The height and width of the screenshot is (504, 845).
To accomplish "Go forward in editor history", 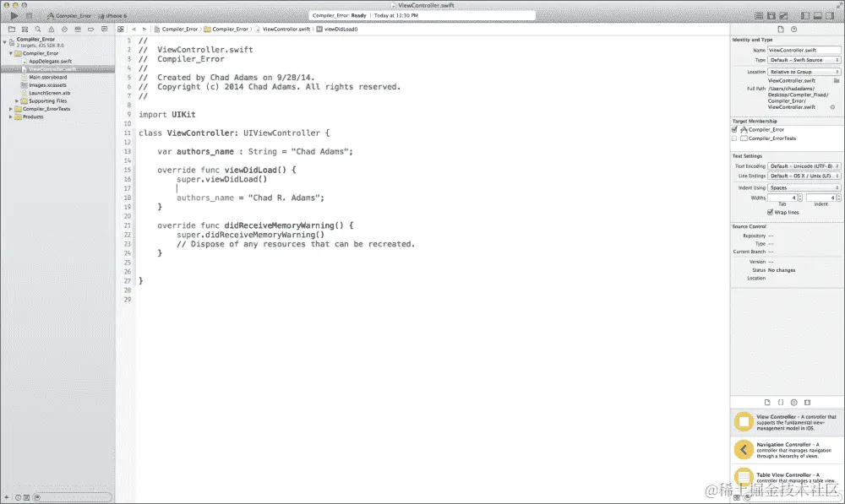I will [x=144, y=29].
